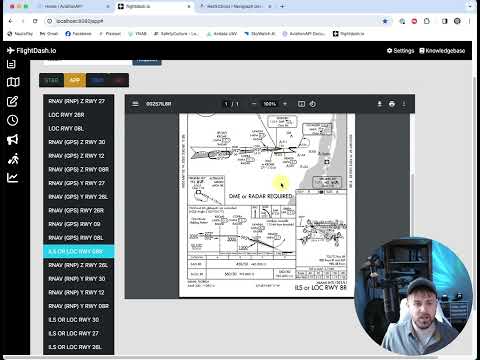Zoom out the PDF with minus button
The width and height of the screenshot is (480, 360).
point(254,104)
